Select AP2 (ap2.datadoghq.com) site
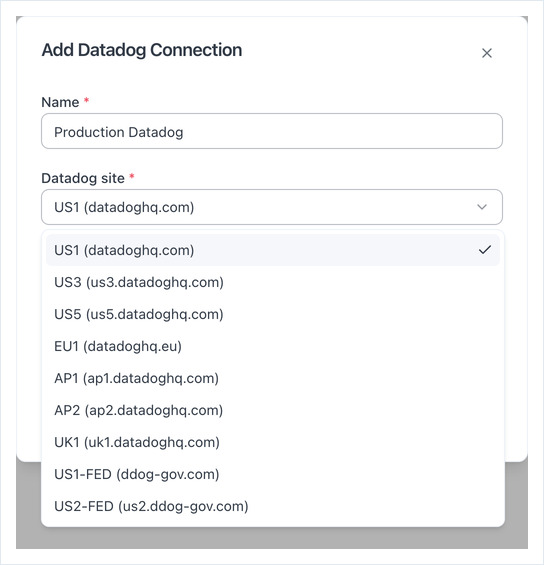The height and width of the screenshot is (565, 544). click(273, 410)
